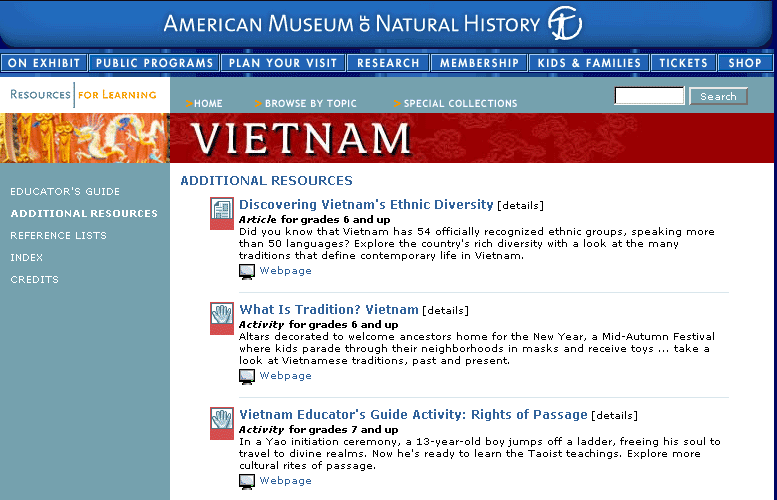Viewport: 777px width, 500px height.
Task: Click the American Museum of Natural History title
Action: (351, 24)
